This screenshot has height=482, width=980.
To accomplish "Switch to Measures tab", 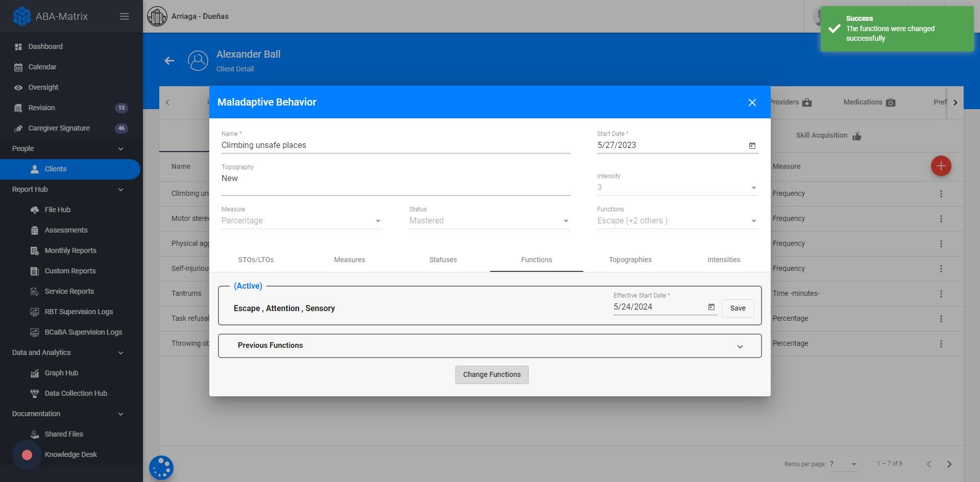I will tap(350, 260).
